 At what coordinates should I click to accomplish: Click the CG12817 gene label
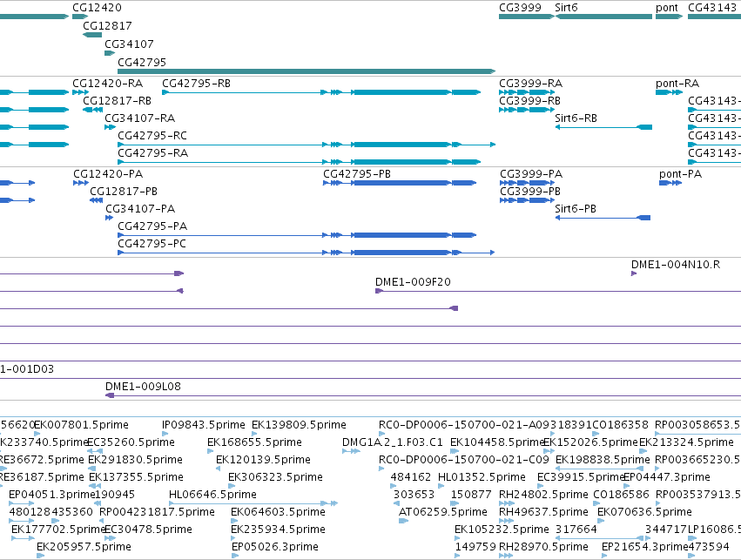click(x=107, y=26)
